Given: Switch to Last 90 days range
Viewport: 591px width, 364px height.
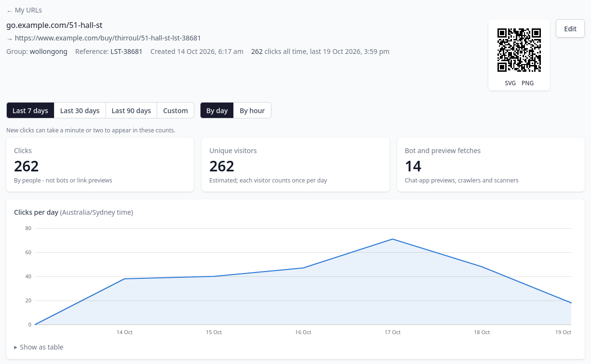Looking at the screenshot, I should coord(131,110).
